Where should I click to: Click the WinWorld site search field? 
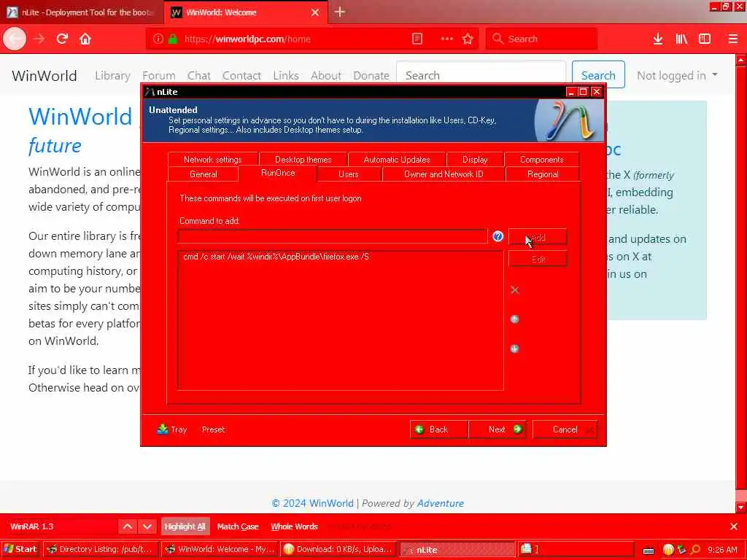(x=481, y=75)
